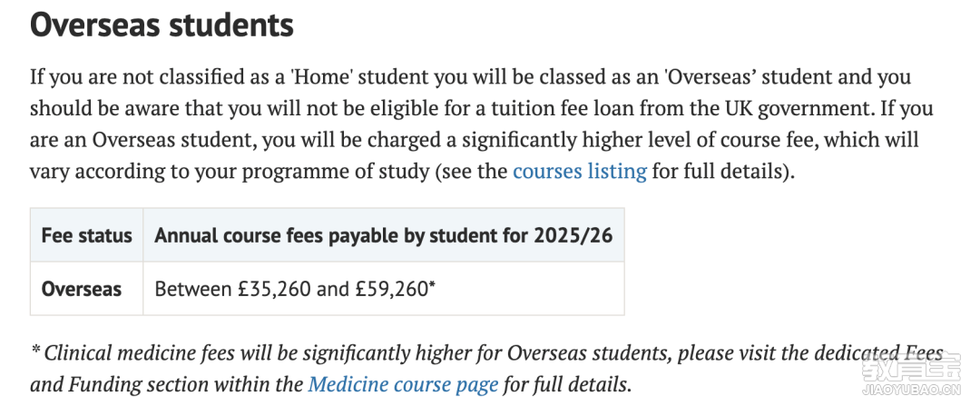Click the Overseas students heading
Image resolution: width=980 pixels, height=416 pixels.
[x=162, y=25]
